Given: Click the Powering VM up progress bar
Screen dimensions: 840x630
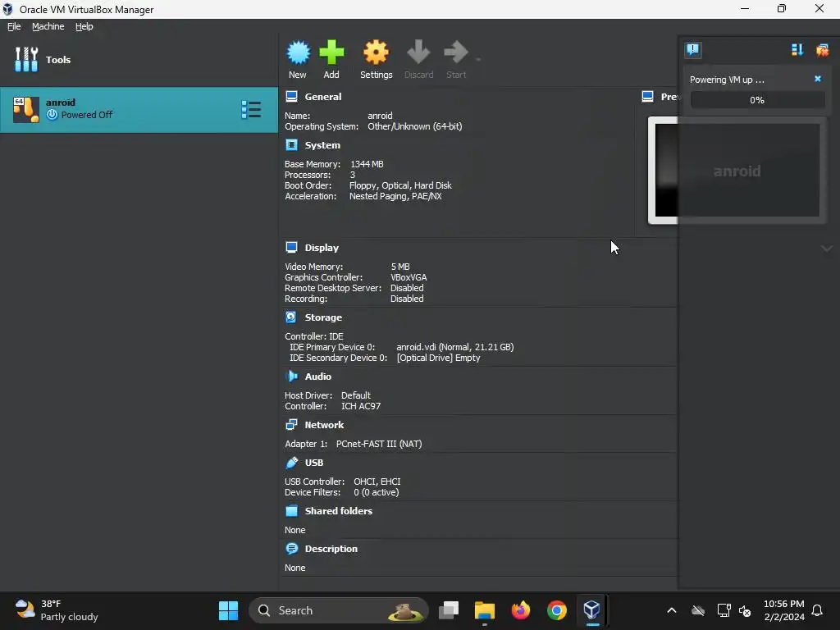Looking at the screenshot, I should pyautogui.click(x=757, y=100).
